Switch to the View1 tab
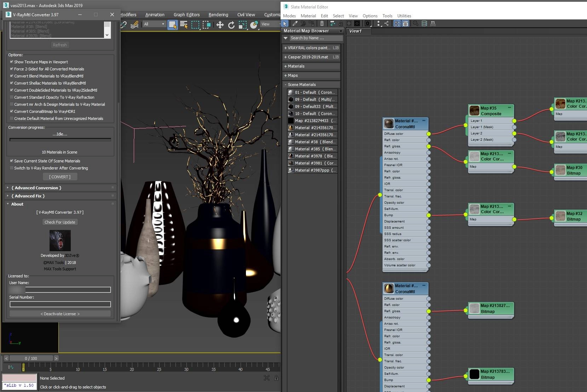 [x=358, y=31]
